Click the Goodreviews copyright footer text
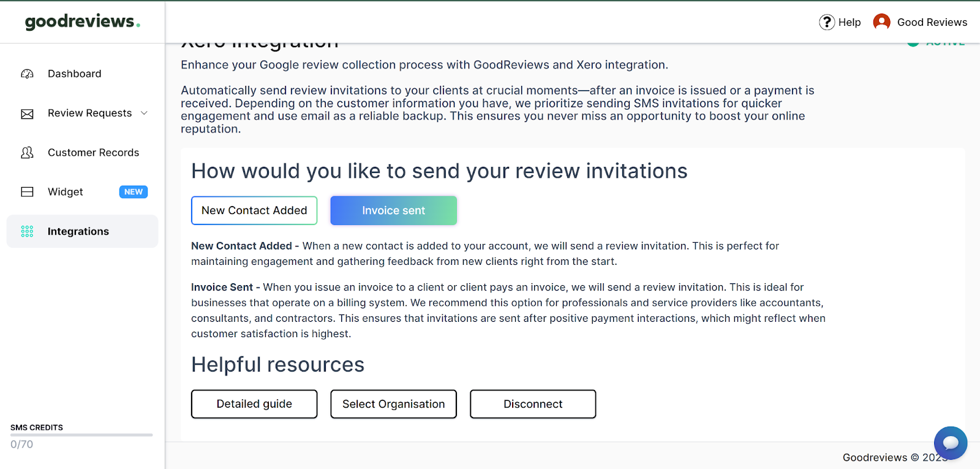 pyautogui.click(x=895, y=457)
